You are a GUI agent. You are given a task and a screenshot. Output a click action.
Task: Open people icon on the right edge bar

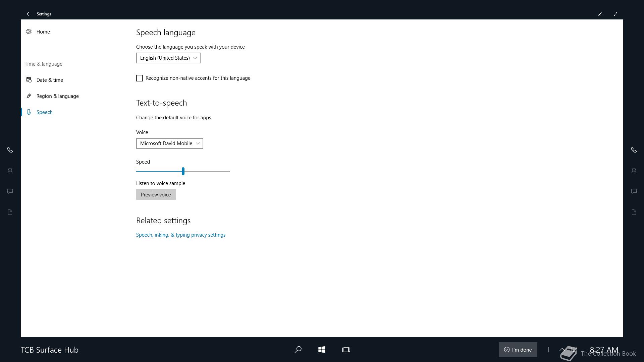[x=634, y=171]
